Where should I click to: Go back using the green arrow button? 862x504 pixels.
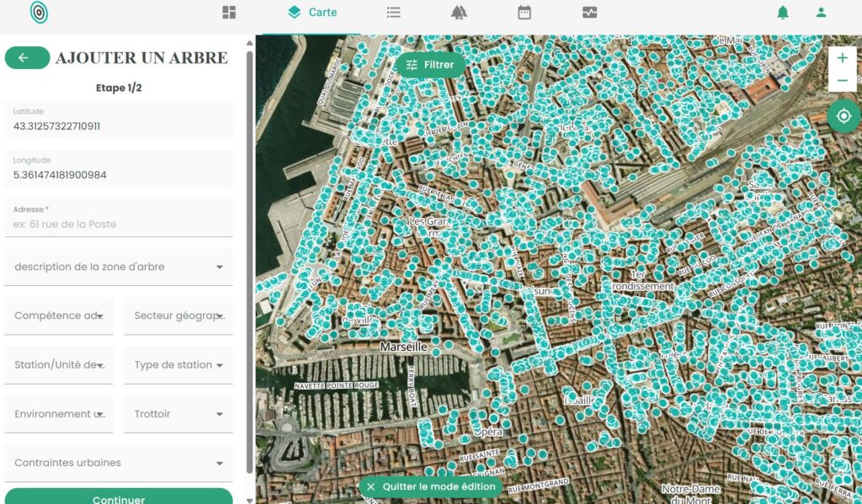click(28, 58)
